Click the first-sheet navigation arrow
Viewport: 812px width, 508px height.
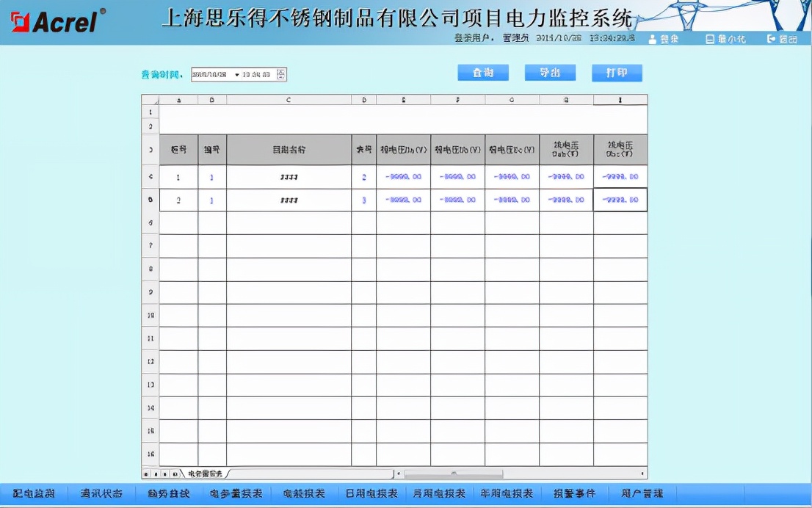pos(147,473)
